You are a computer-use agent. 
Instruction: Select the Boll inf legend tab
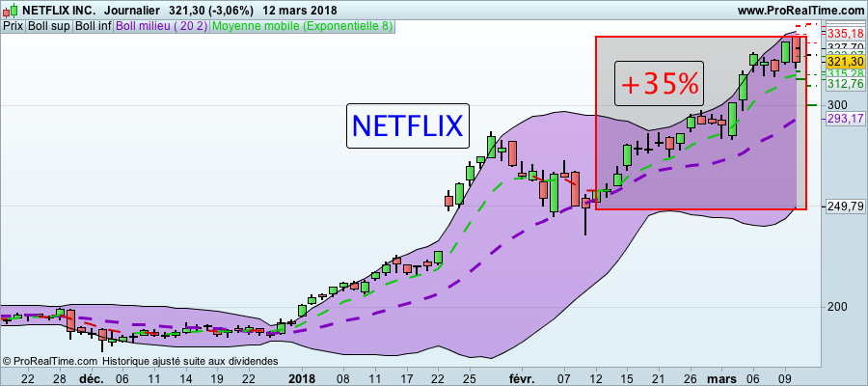click(x=94, y=26)
